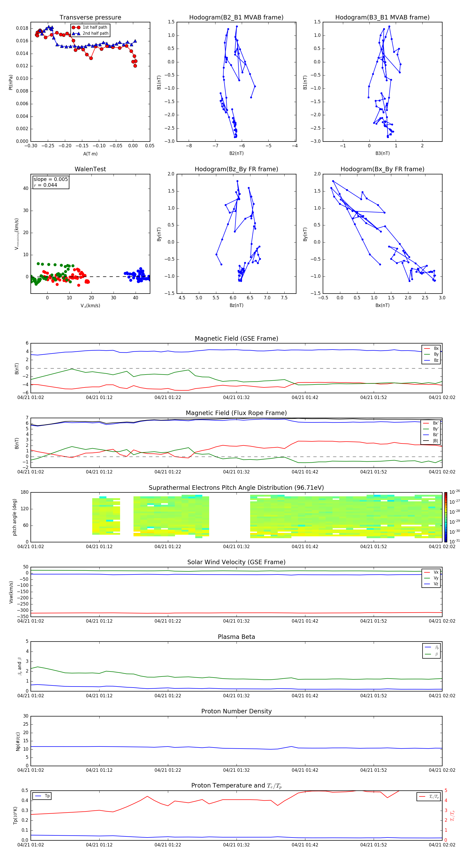Click the pitch angle color scale bar

pyautogui.click(x=446, y=517)
